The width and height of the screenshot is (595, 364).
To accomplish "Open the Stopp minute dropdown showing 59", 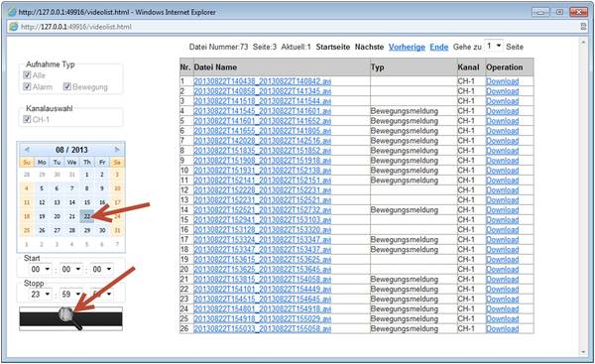I will point(71,295).
